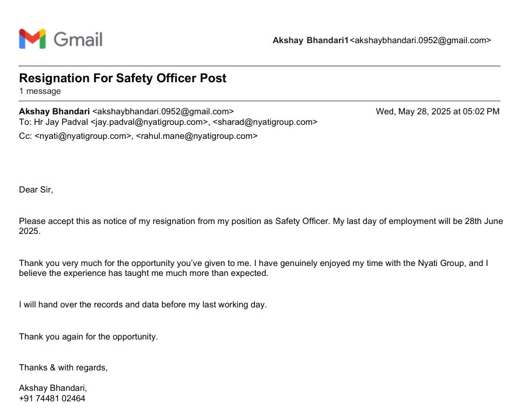Click the line about handing over records

click(143, 304)
